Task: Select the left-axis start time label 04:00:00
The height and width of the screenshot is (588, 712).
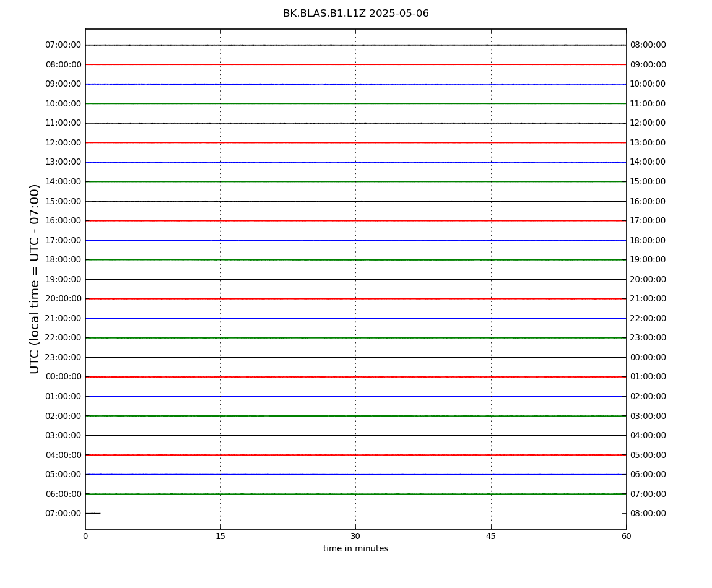Action: [x=64, y=455]
